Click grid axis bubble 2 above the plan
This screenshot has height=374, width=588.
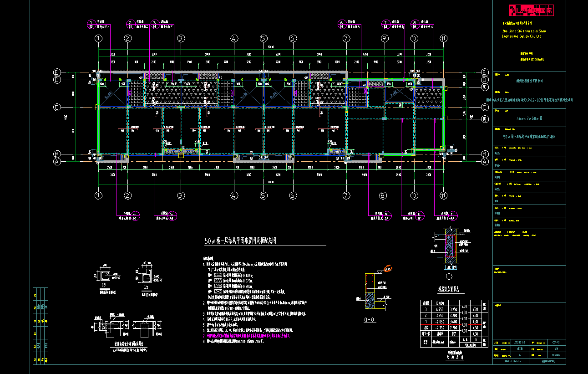pos(128,39)
